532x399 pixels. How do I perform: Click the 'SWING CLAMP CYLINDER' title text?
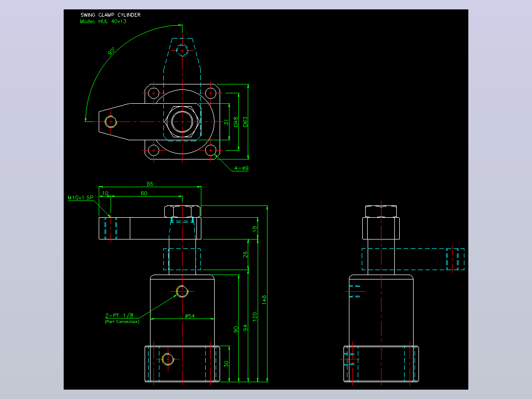(110, 15)
